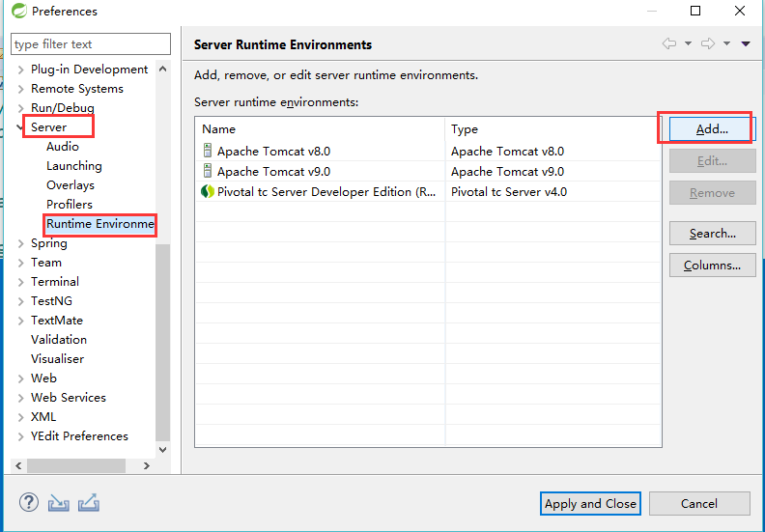Expand the TextMate preferences node
765x532 pixels.
click(20, 321)
